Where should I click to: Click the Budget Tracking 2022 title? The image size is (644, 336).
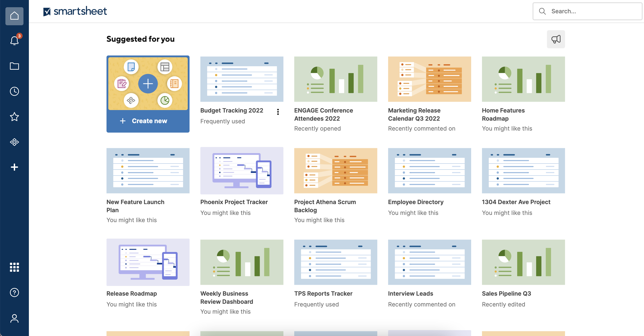[x=232, y=110]
